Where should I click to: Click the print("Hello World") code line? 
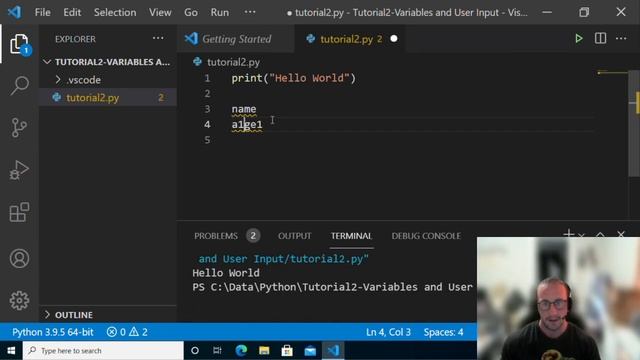point(293,78)
